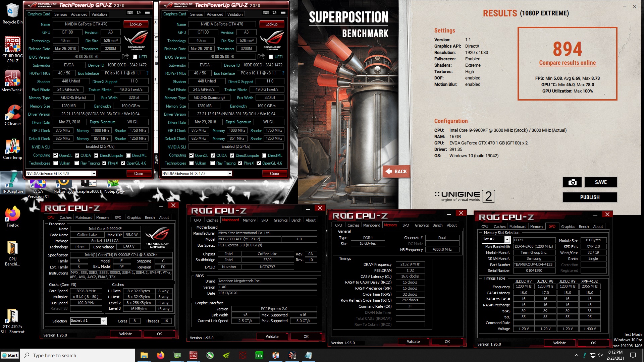Click Validate button in CPU-Z CPU window
The image size is (644, 362).
pyautogui.click(x=125, y=334)
